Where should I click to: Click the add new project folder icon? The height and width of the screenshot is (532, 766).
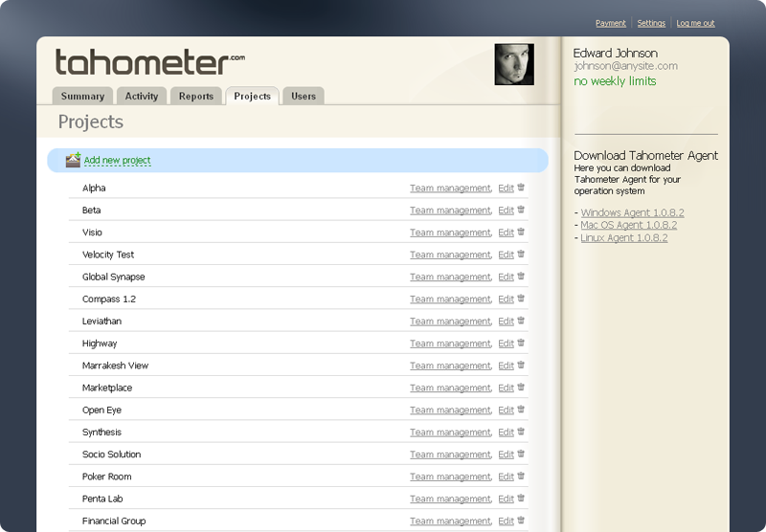pyautogui.click(x=73, y=160)
